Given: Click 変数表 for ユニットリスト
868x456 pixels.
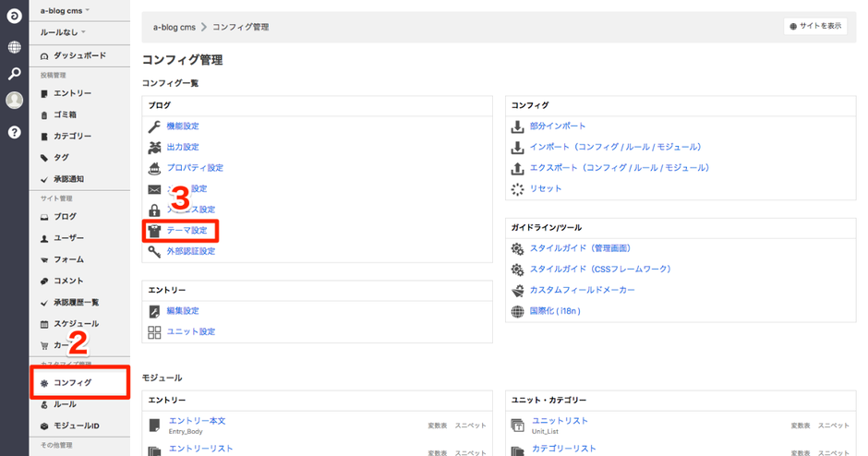Looking at the screenshot, I should click(801, 426).
